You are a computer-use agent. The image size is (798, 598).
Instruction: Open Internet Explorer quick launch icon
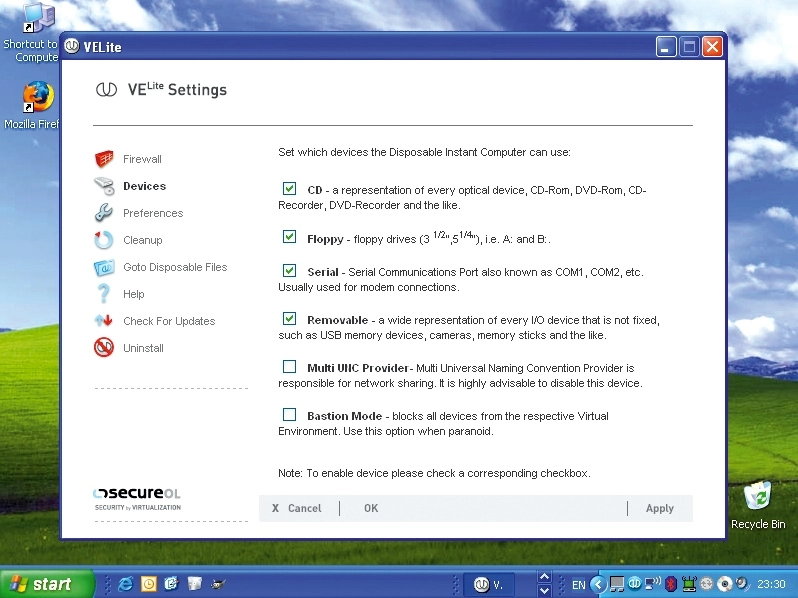tap(125, 584)
